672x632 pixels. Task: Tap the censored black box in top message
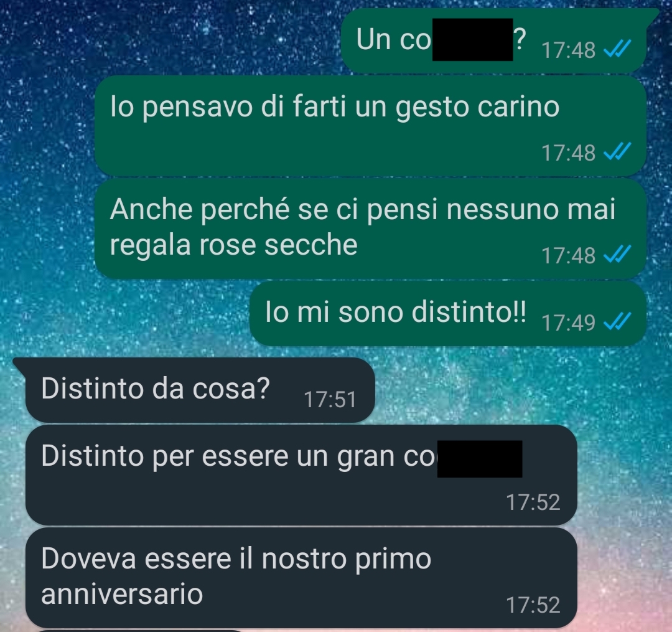(473, 39)
